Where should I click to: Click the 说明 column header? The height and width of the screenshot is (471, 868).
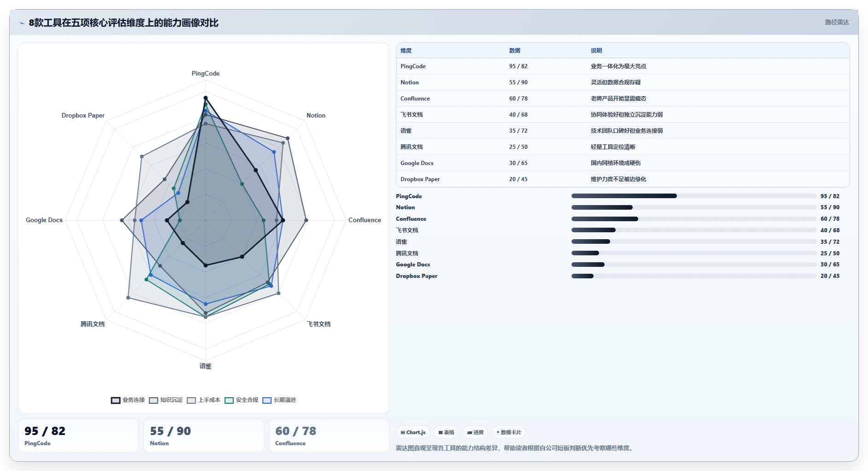coord(596,51)
